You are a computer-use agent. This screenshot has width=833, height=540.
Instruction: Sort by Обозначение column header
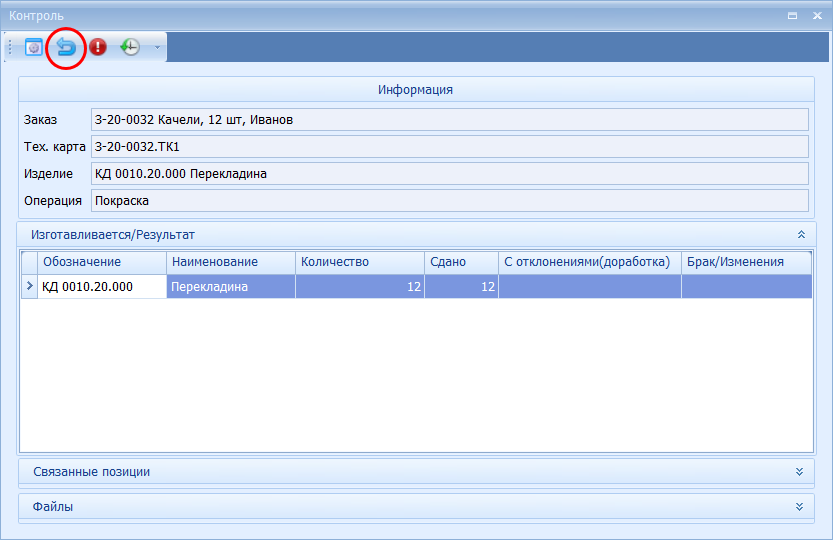101,262
